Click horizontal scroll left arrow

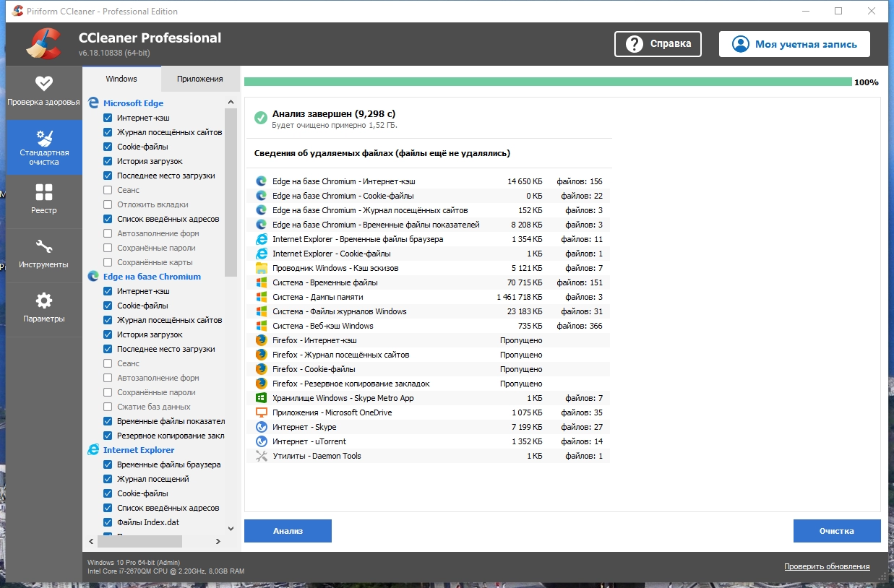[x=91, y=541]
